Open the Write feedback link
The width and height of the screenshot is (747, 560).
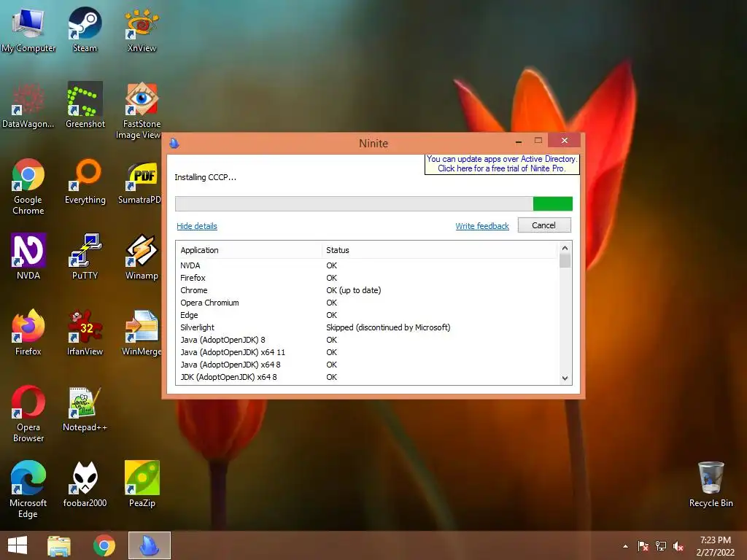482,226
